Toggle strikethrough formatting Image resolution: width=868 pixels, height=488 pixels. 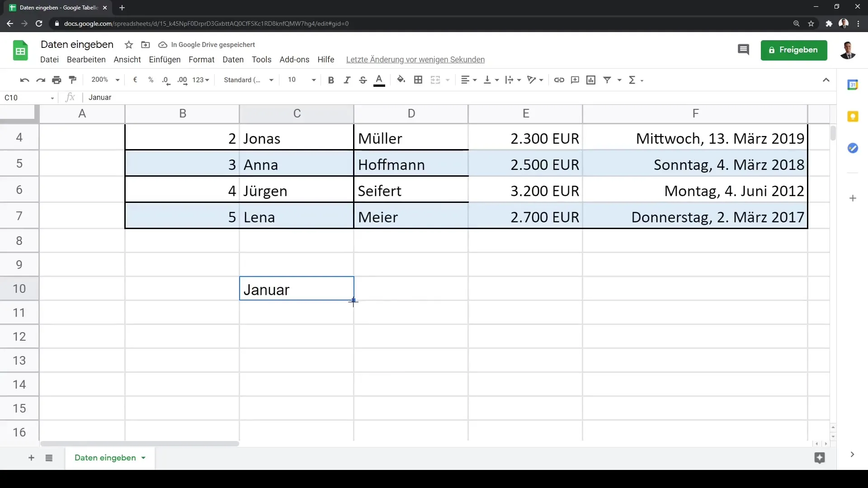coord(363,80)
